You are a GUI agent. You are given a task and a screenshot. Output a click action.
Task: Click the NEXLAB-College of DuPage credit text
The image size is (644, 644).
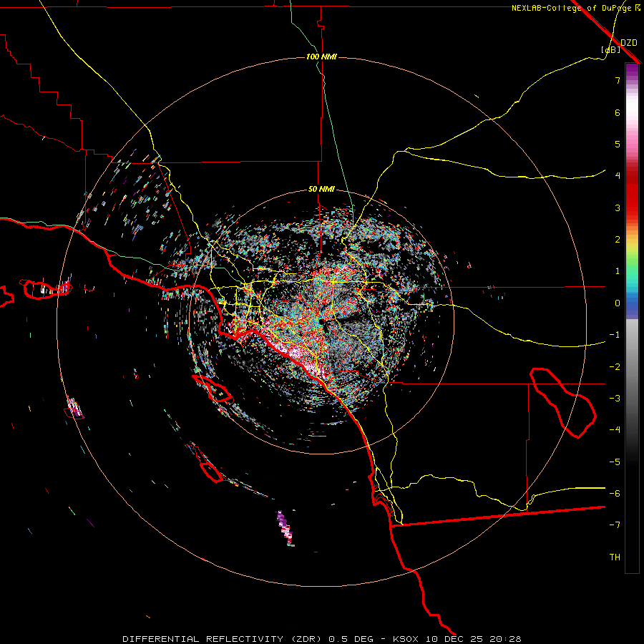coord(575,8)
